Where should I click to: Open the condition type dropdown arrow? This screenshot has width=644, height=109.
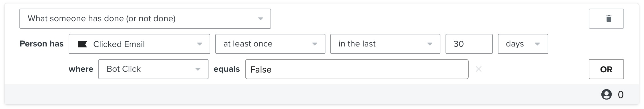(x=260, y=19)
